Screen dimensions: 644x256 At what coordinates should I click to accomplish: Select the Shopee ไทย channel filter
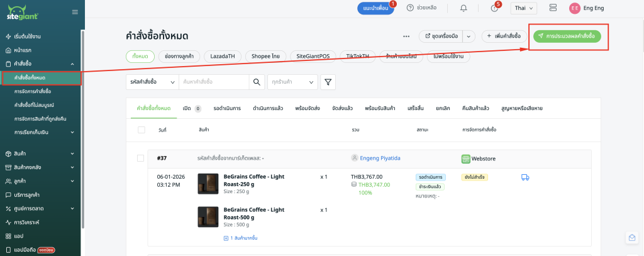265,56
